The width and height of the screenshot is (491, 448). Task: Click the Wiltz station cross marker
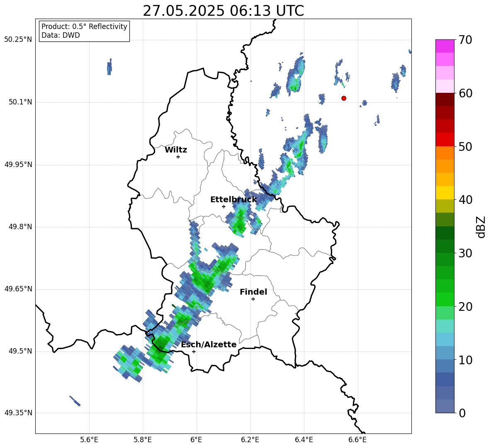178,157
